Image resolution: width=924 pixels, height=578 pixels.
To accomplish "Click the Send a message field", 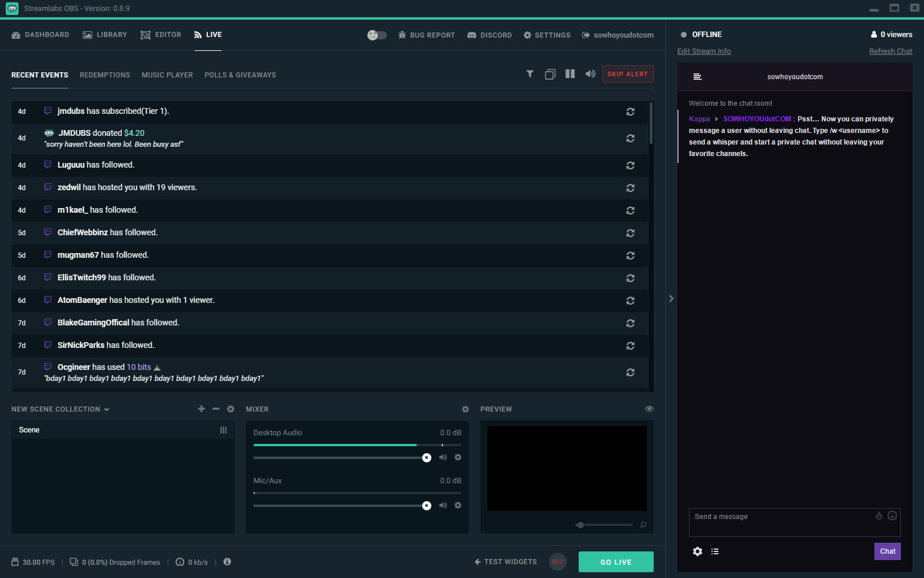I will point(795,523).
